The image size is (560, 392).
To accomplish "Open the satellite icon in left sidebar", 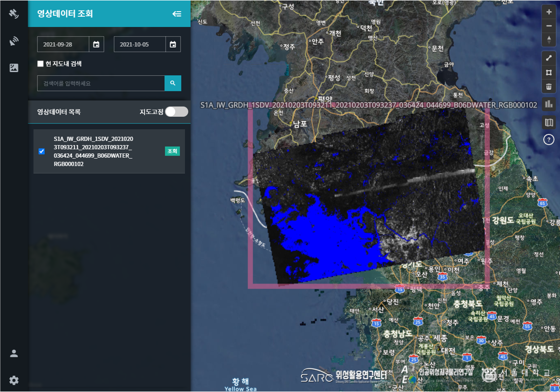I will pyautogui.click(x=14, y=13).
